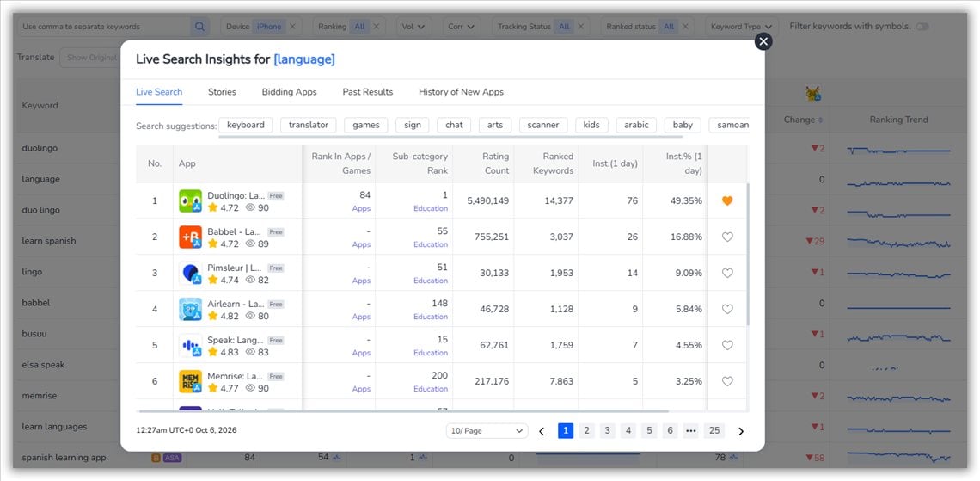This screenshot has height=481, width=980.
Task: Open the 10/Page size dropdown
Action: pos(487,431)
